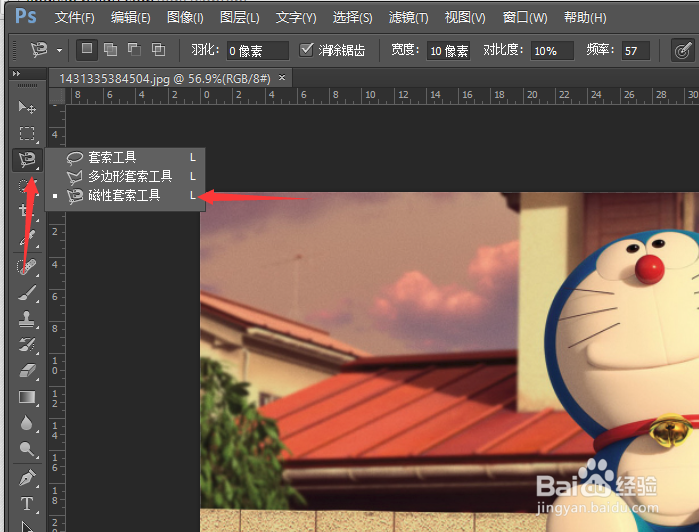
Task: Open the 窗口(W) menu
Action: (x=525, y=17)
